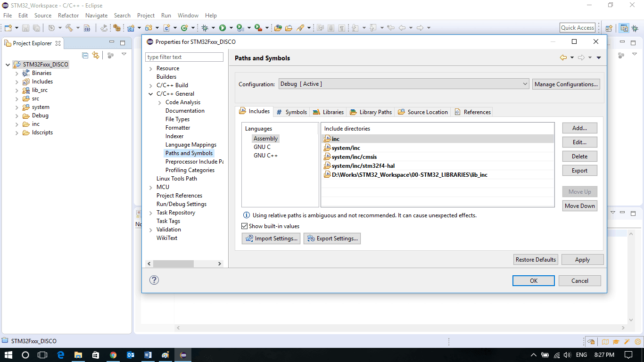Screen dimensions: 644x362
Task: Click the Last Edit Location toolbar icon
Action: coord(390,28)
